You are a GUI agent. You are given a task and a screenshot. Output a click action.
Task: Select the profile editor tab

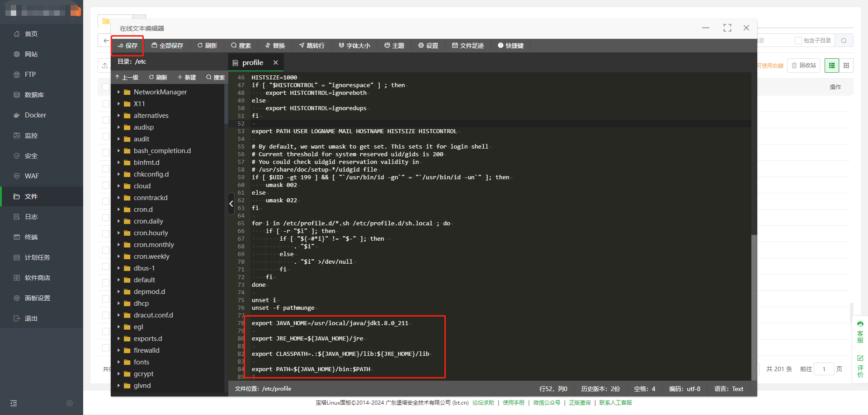click(252, 63)
